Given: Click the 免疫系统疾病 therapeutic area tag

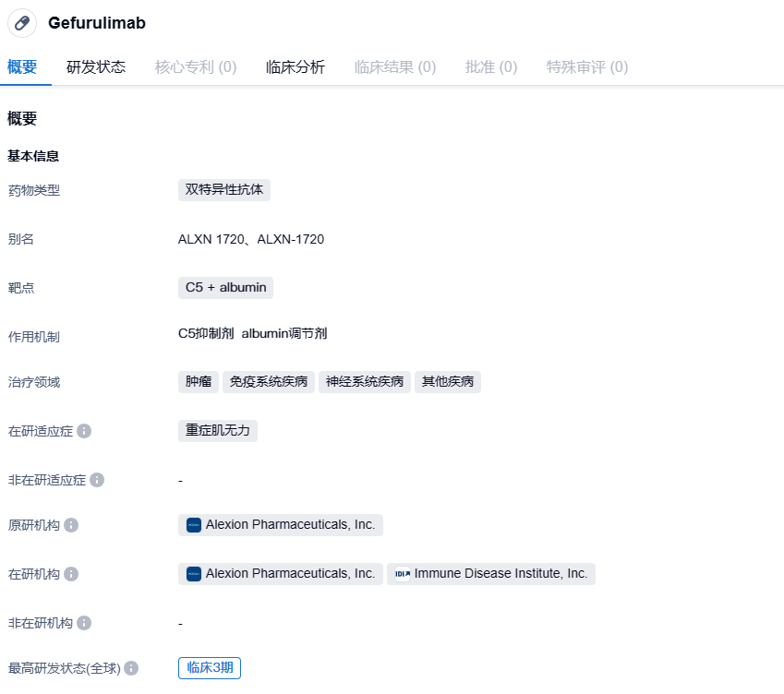Looking at the screenshot, I should 269,382.
